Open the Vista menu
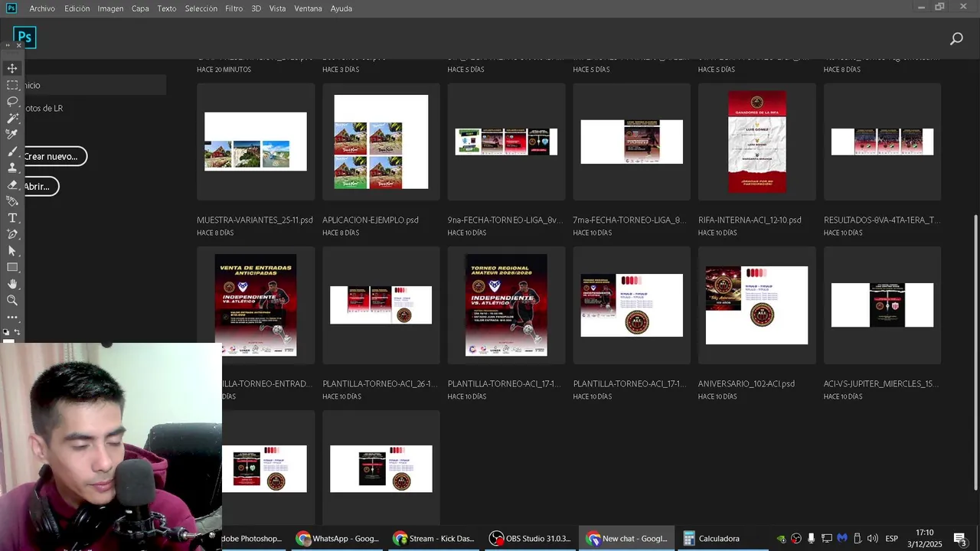The height and width of the screenshot is (551, 980). [277, 8]
